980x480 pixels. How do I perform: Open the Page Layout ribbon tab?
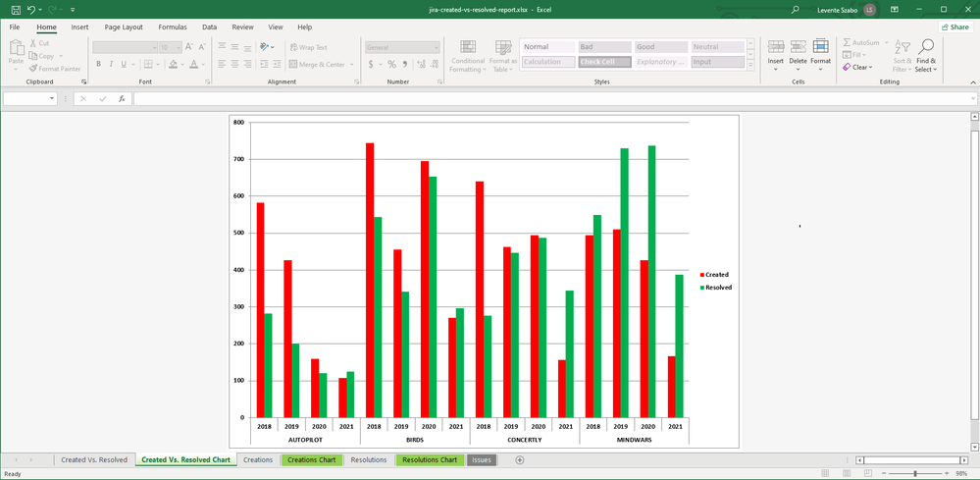[x=124, y=27]
